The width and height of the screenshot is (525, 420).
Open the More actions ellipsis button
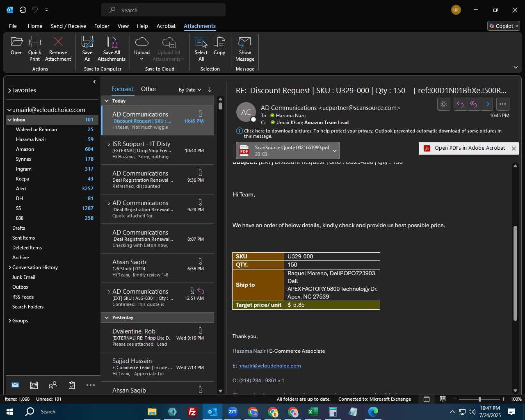click(x=503, y=104)
